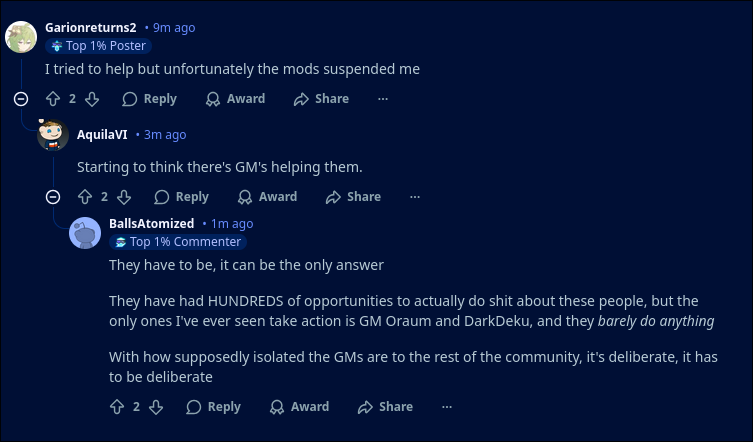Upvote Garionreturns2's comment

pos(53,99)
